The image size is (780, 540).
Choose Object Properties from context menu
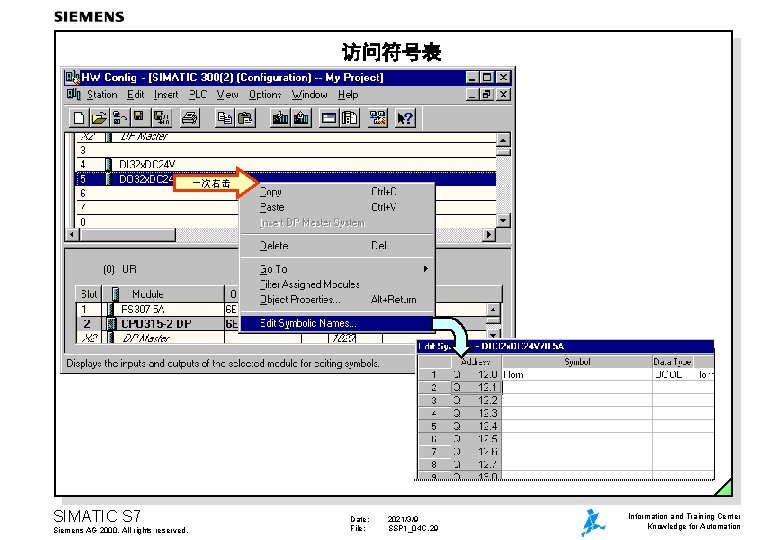point(337,299)
